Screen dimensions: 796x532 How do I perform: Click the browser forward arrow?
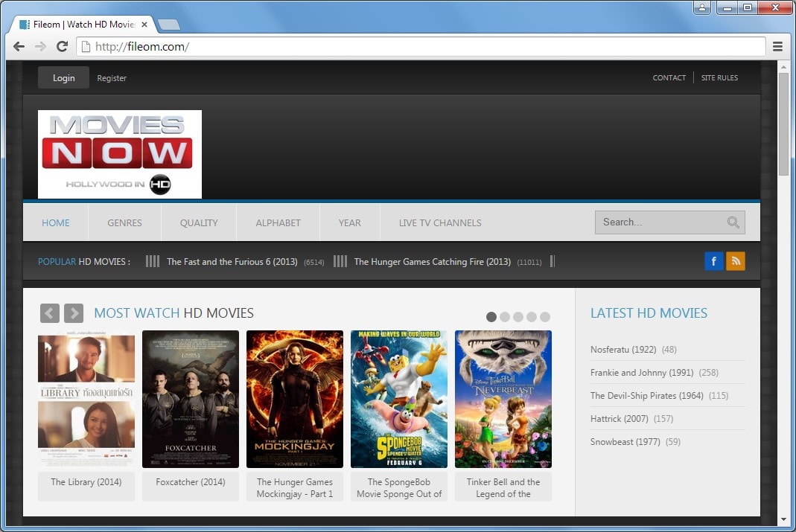(41, 47)
